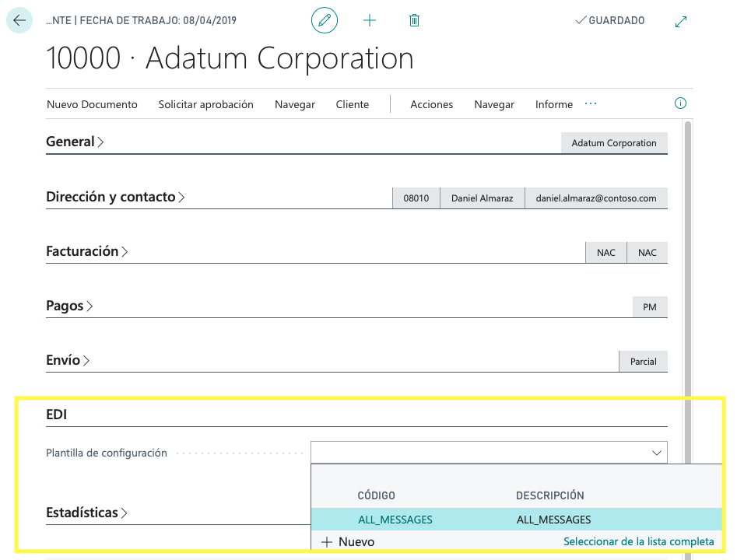Expand the General section

pyautogui.click(x=75, y=142)
